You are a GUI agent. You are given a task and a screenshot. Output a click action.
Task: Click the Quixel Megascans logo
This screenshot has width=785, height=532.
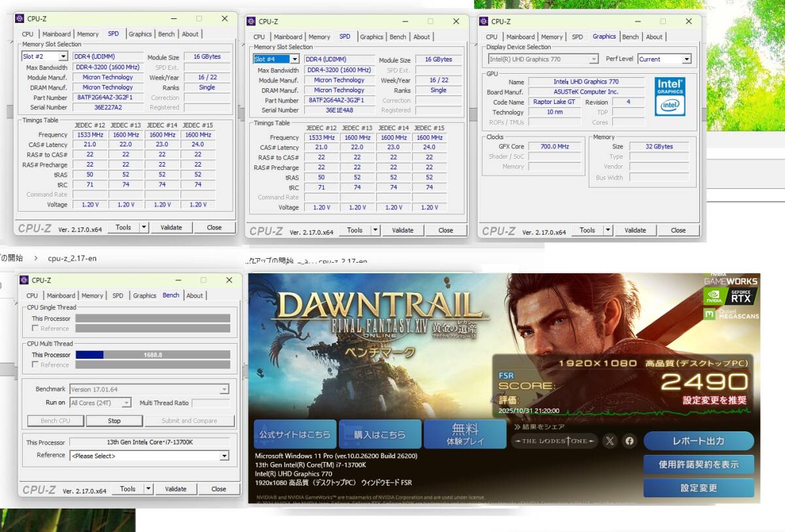730,314
